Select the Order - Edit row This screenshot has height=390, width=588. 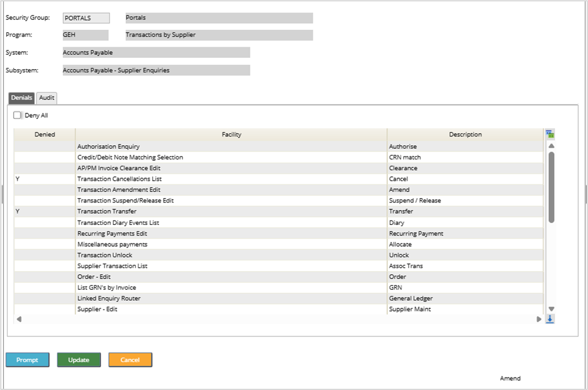click(278, 277)
